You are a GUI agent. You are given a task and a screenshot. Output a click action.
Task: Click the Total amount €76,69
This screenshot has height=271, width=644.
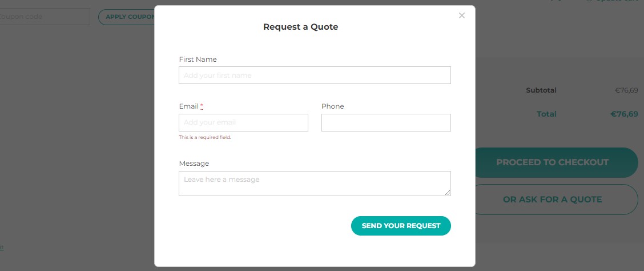(x=624, y=114)
